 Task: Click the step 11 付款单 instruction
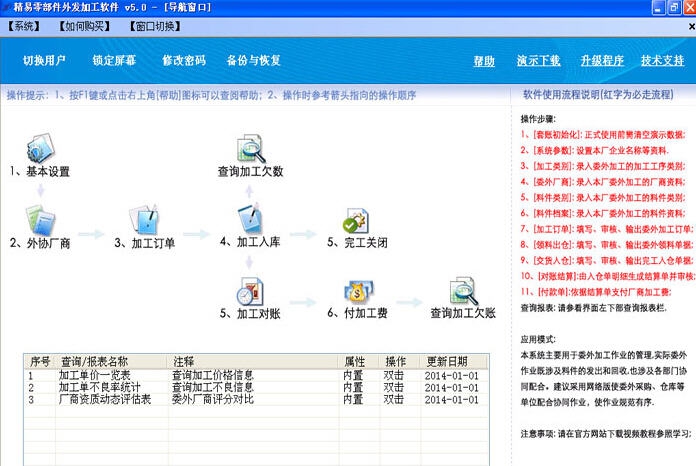596,292
